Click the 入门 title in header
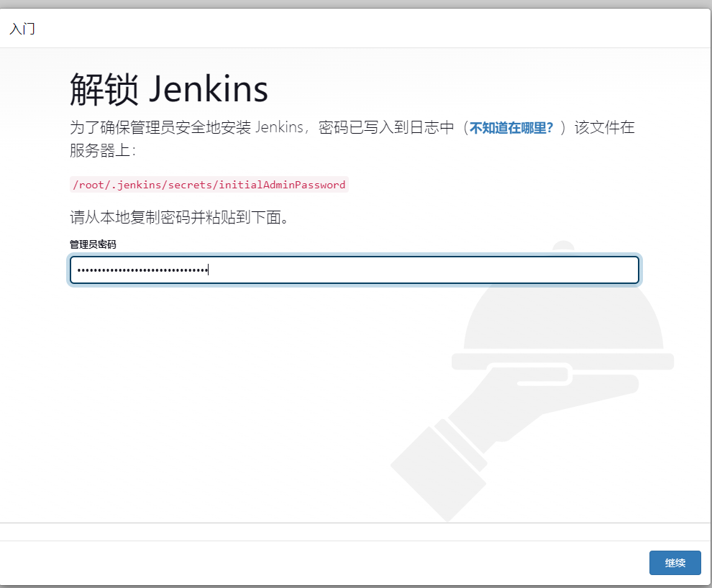The width and height of the screenshot is (712, 588). (x=22, y=29)
